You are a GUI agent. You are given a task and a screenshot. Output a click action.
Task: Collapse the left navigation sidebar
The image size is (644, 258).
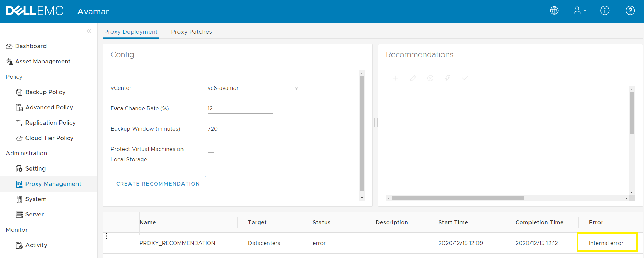(x=89, y=31)
